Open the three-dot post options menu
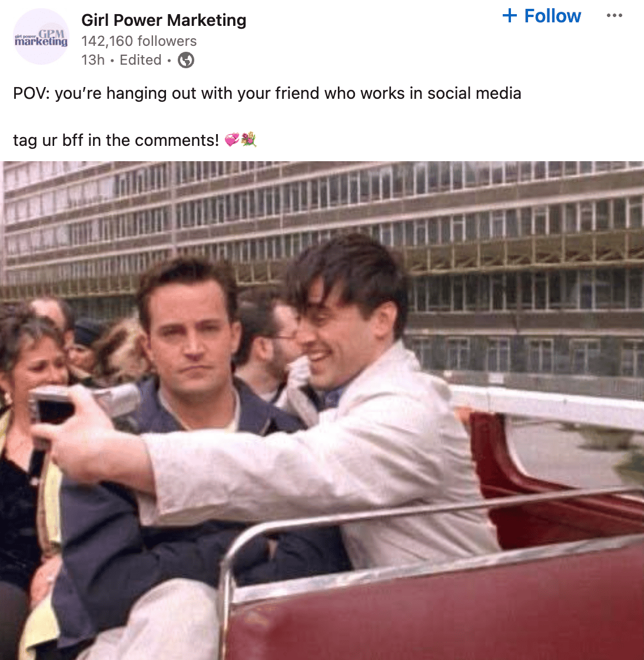Screen dimensions: 644x660 [614, 15]
